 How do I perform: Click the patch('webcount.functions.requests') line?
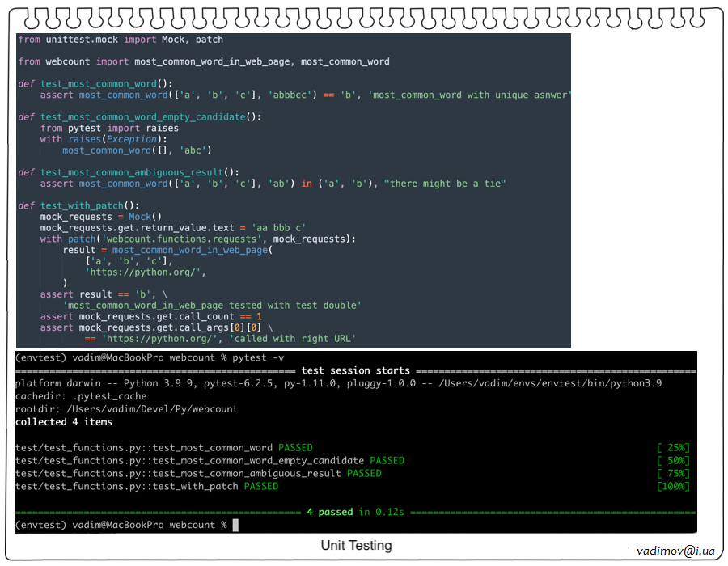coord(198,239)
